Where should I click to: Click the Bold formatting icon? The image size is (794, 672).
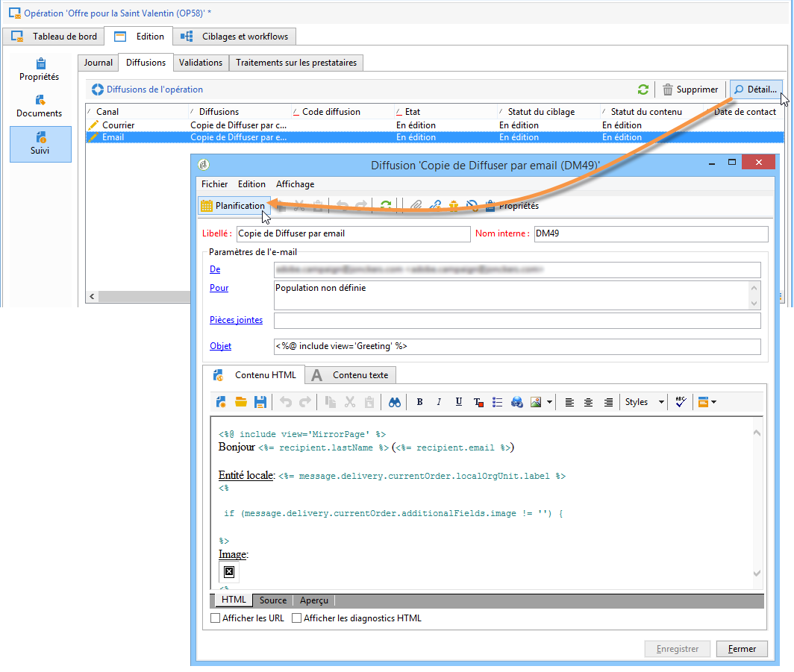[420, 402]
